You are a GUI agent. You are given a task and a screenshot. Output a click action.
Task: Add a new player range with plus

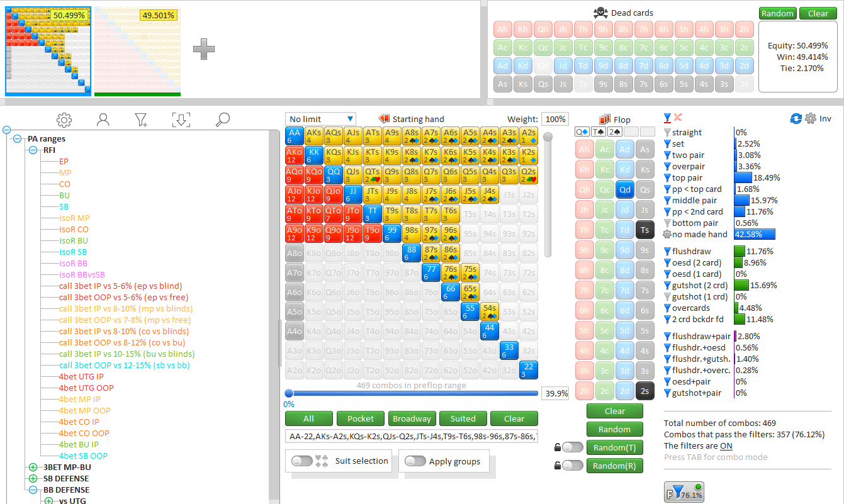click(x=203, y=49)
